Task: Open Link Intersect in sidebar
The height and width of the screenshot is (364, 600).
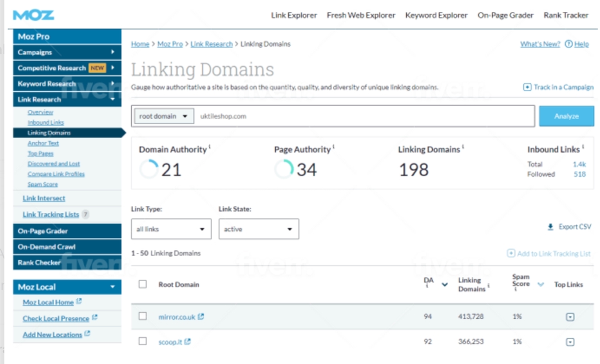Action: click(44, 198)
